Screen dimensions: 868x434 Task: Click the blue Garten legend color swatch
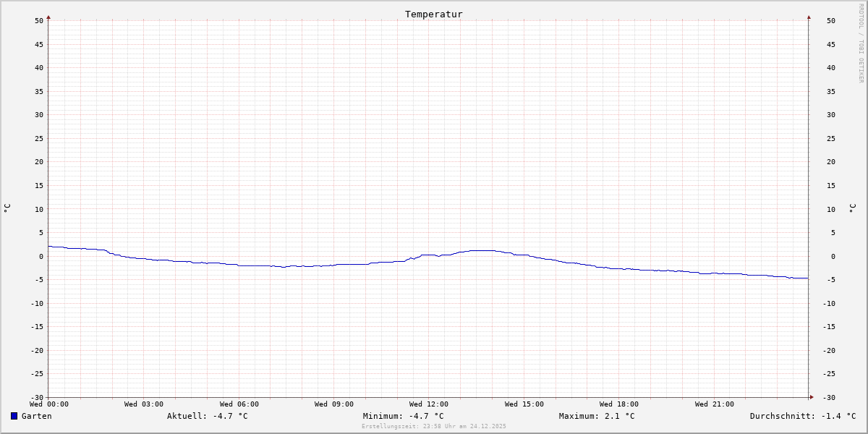pyautogui.click(x=14, y=416)
